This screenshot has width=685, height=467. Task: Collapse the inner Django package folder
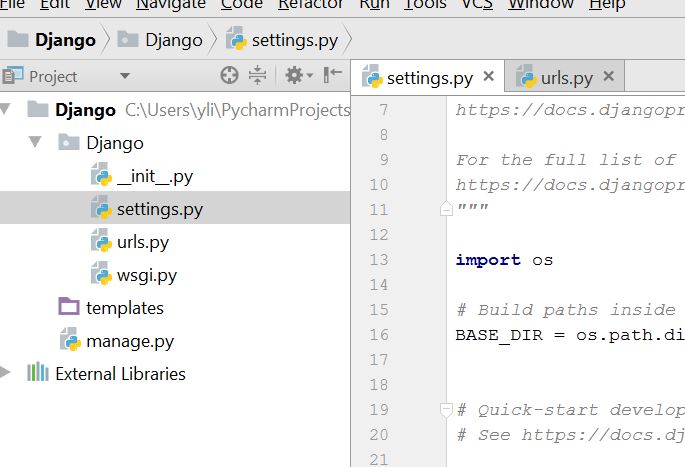[x=35, y=142]
